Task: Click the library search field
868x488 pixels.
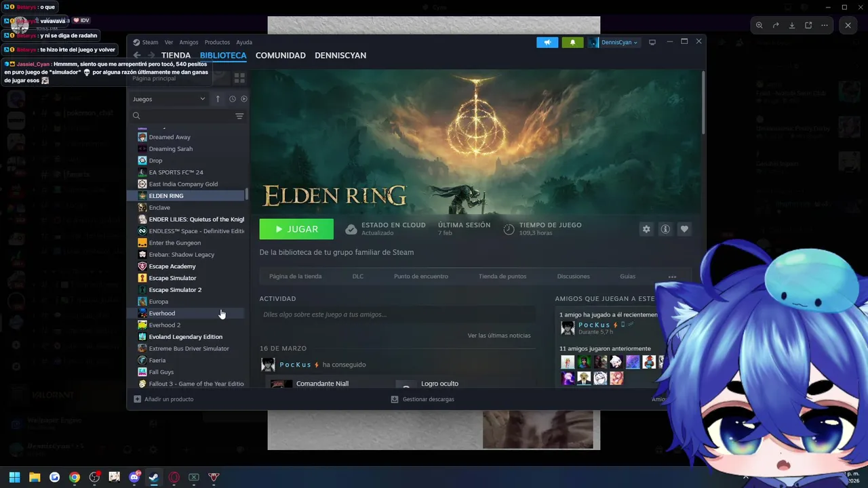Action: [187, 116]
